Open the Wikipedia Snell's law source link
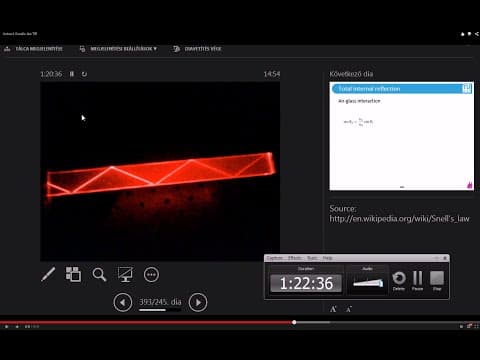Viewport: 480px width, 360px height. (399, 219)
